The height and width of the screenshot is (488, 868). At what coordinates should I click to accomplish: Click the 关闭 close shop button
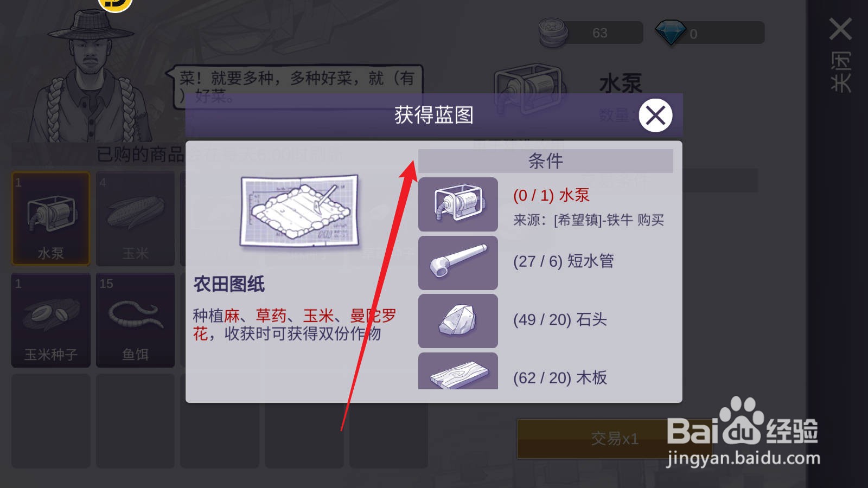[840, 54]
